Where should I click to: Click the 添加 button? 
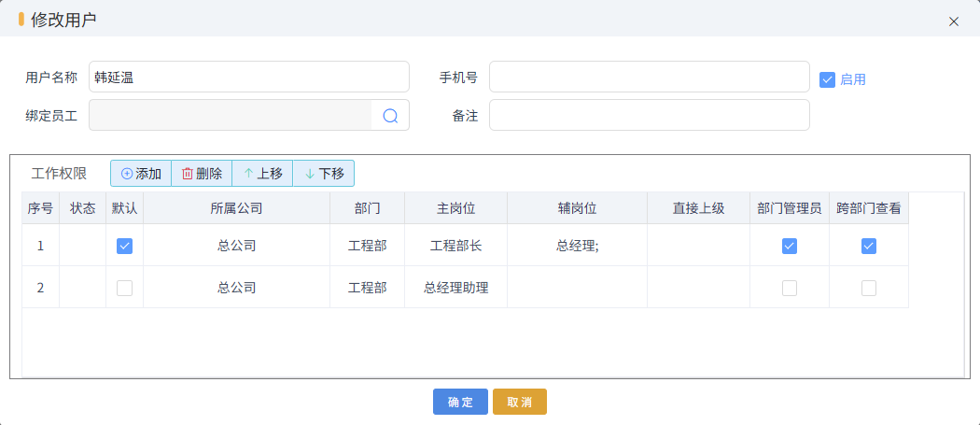pyautogui.click(x=141, y=174)
